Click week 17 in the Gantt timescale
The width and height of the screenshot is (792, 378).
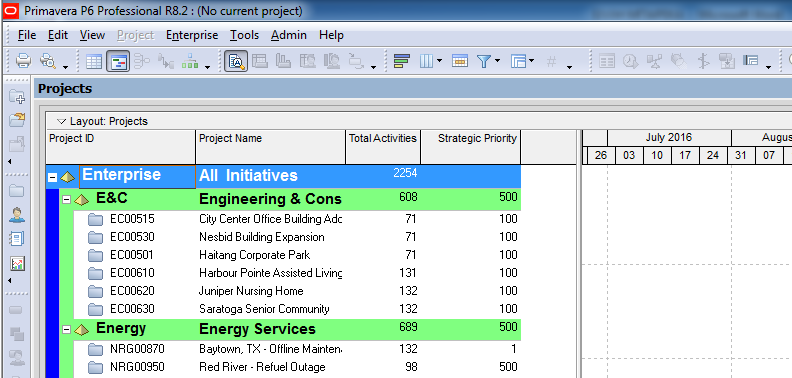pos(684,155)
